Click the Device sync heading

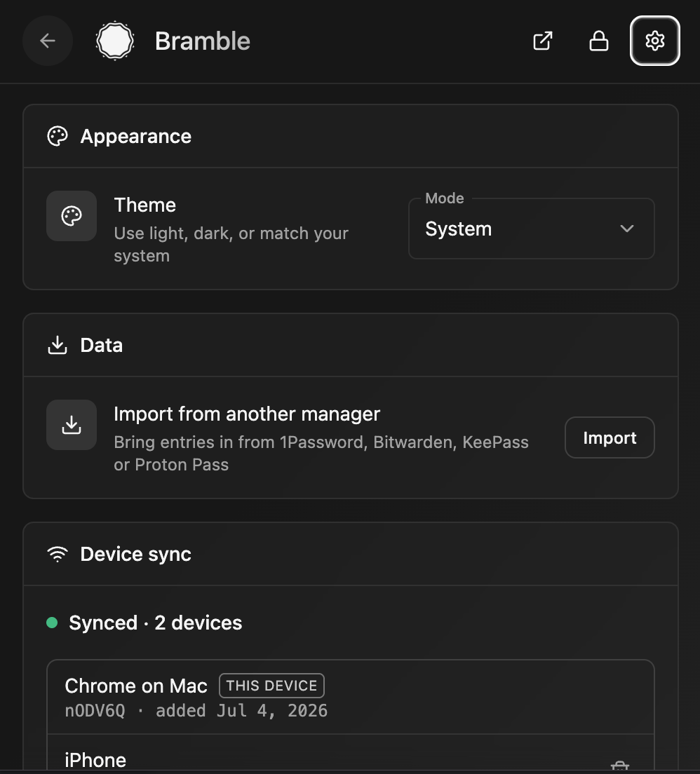pos(136,554)
